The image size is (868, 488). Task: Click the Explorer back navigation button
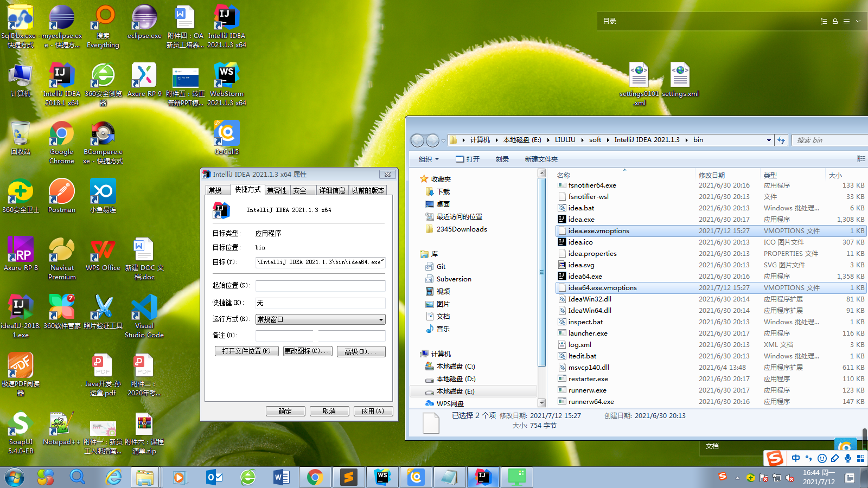point(417,140)
